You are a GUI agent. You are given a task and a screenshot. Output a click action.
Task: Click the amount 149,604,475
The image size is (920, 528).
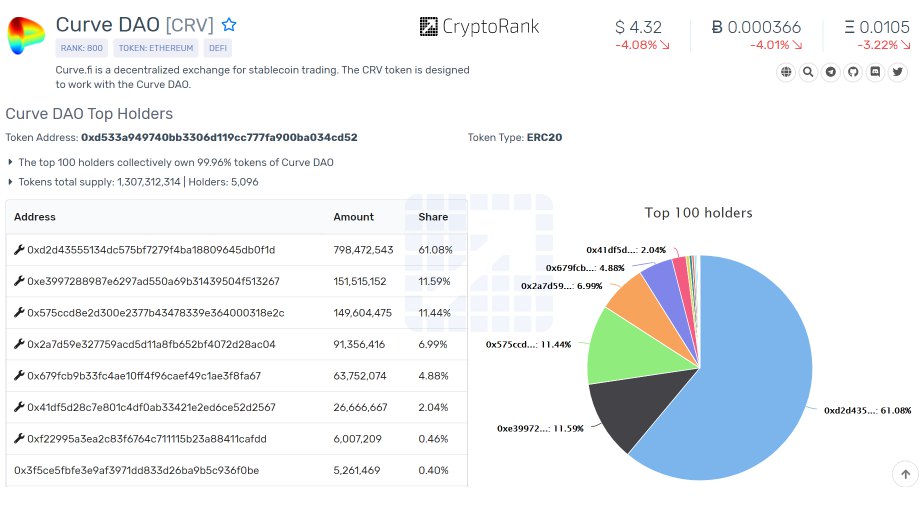click(x=363, y=313)
